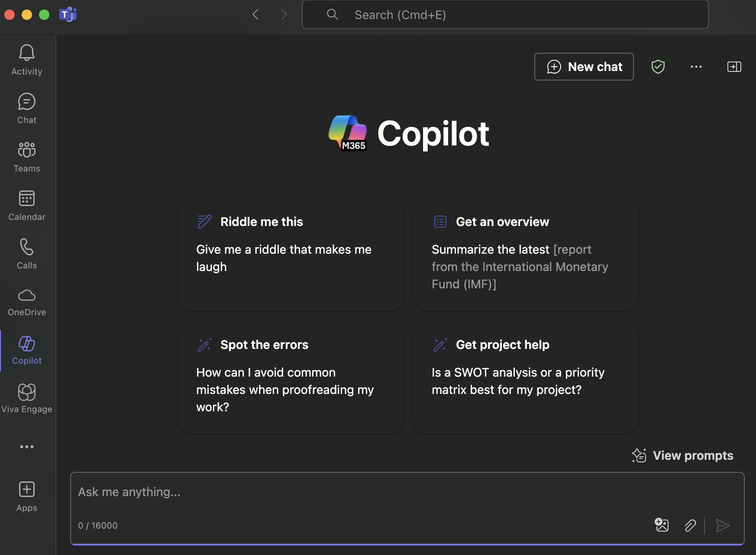This screenshot has height=555, width=756.
Task: Navigate back with the left arrow
Action: click(x=255, y=15)
